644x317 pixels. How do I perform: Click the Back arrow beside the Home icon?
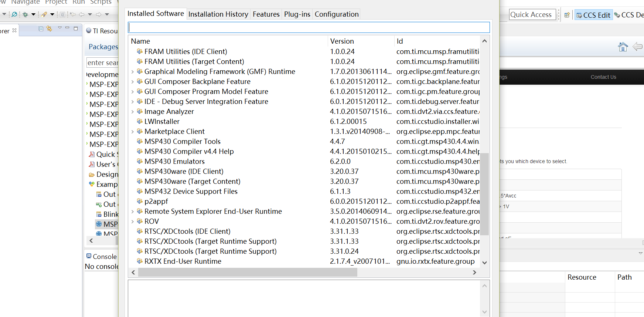click(x=638, y=47)
